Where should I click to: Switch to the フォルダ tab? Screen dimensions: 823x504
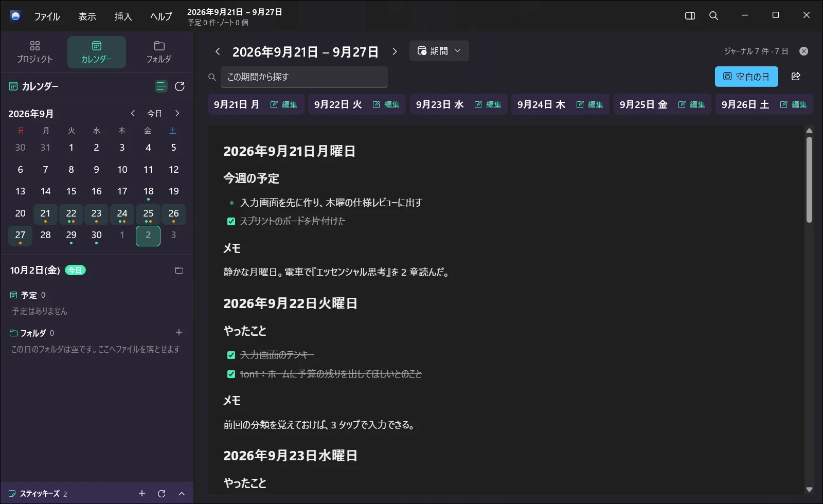coord(159,52)
